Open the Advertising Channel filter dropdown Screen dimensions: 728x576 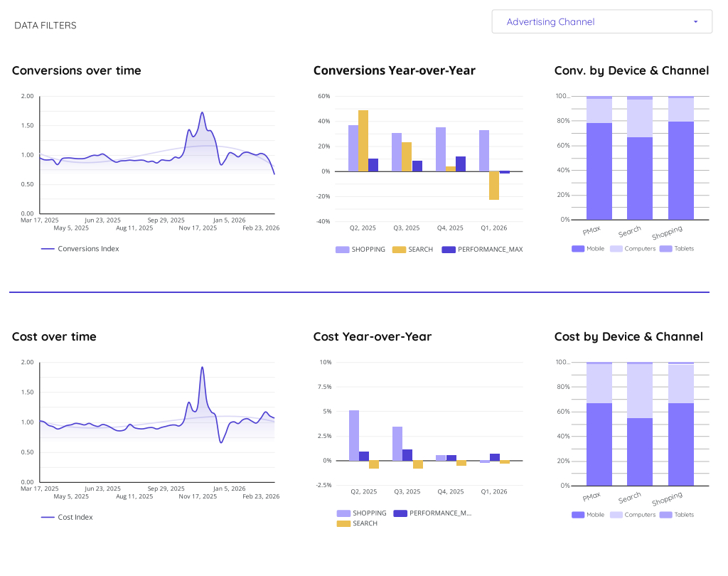coord(601,22)
